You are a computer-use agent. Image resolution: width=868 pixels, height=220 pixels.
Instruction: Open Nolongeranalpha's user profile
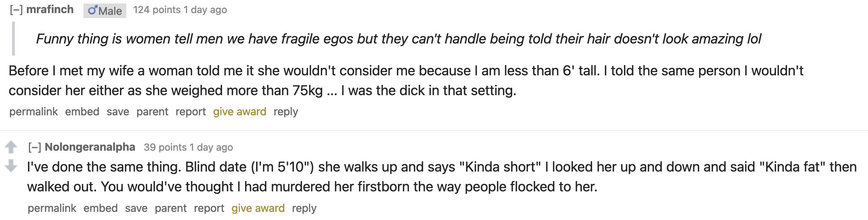90,147
